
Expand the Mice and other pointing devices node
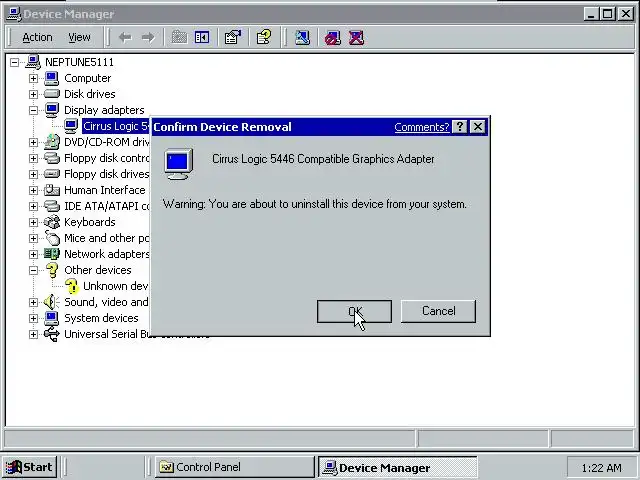(33, 238)
